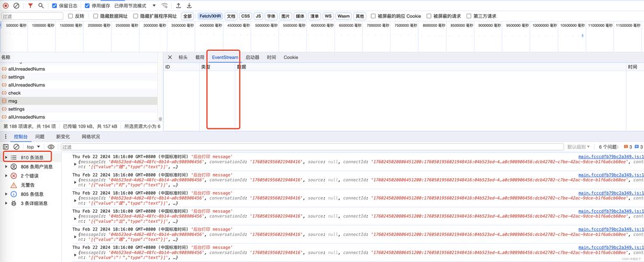
Task: Switch to the 标头 tab
Action: [183, 58]
